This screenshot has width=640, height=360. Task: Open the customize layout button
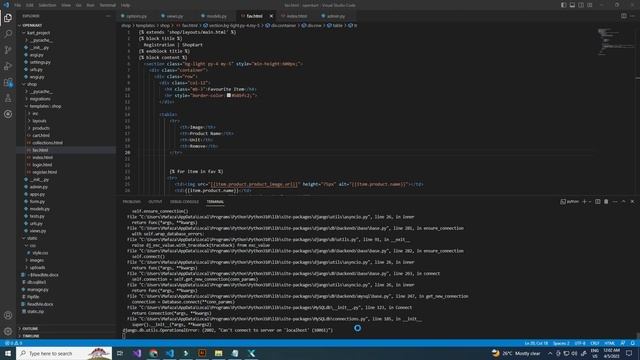pyautogui.click(x=590, y=5)
